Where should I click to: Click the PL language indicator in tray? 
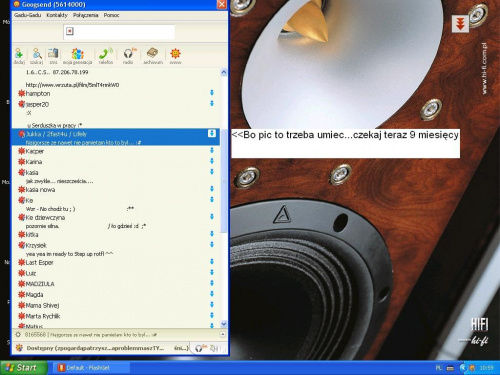click(x=439, y=368)
